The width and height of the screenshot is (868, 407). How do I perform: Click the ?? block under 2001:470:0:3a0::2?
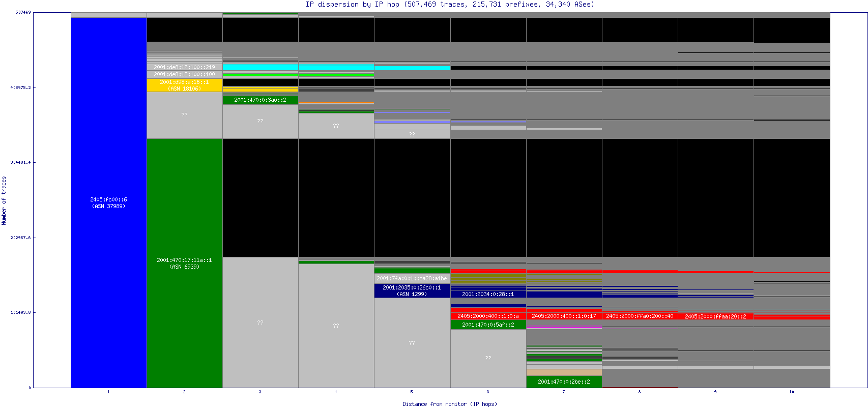[x=261, y=121]
